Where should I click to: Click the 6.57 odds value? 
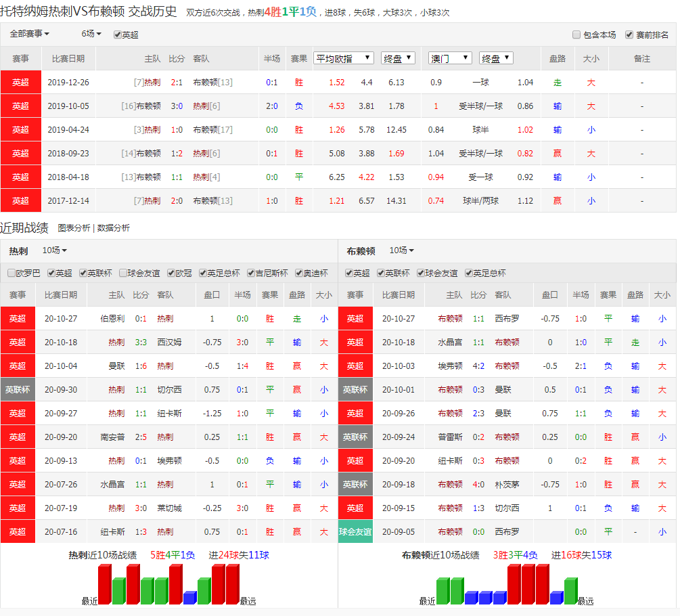click(367, 201)
